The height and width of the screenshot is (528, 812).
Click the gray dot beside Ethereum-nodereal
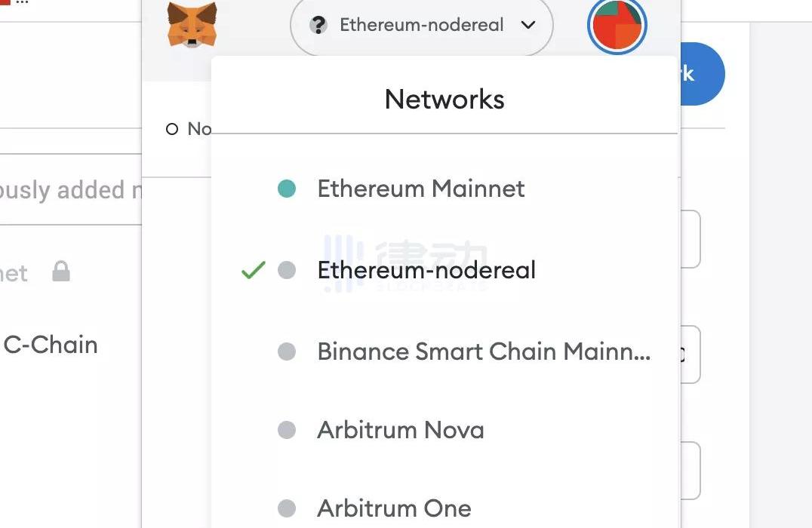pos(287,270)
